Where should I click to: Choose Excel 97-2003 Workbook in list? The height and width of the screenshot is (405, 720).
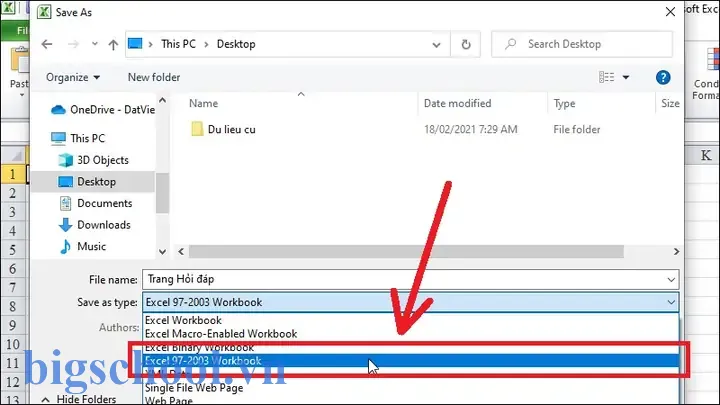(411, 360)
